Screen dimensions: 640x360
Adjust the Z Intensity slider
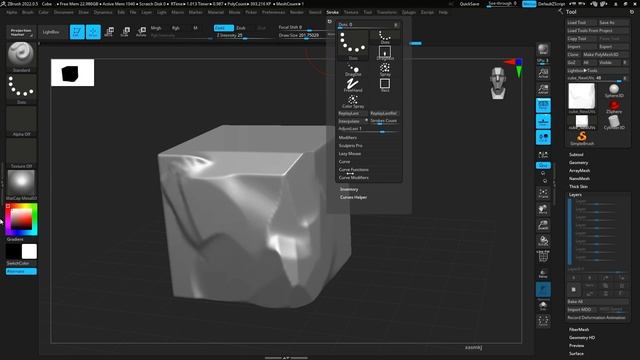(244, 36)
